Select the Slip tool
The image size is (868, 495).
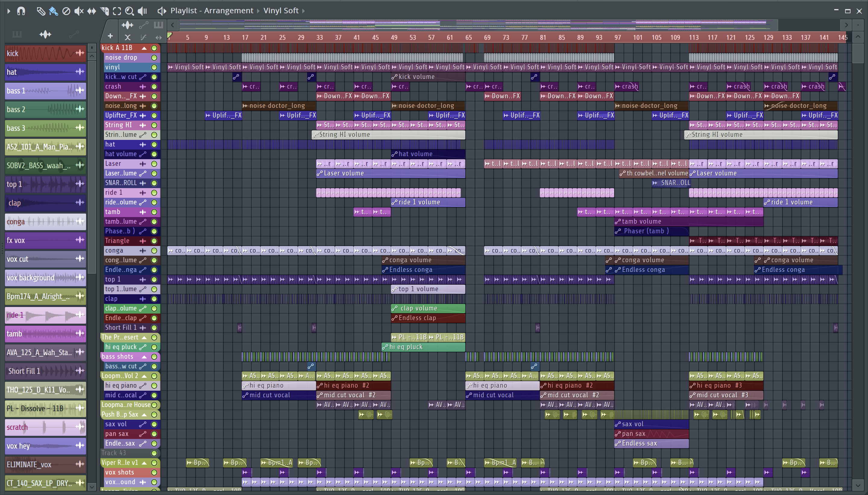coord(91,11)
